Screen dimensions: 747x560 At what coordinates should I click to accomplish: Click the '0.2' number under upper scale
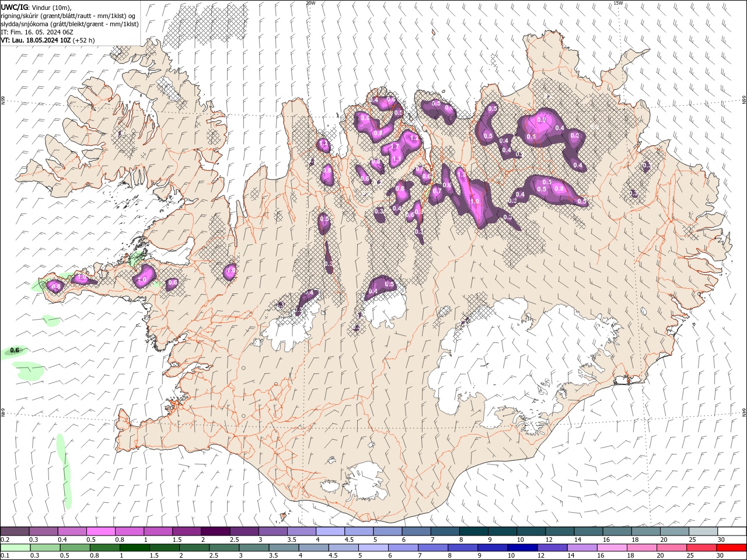(x=5, y=540)
